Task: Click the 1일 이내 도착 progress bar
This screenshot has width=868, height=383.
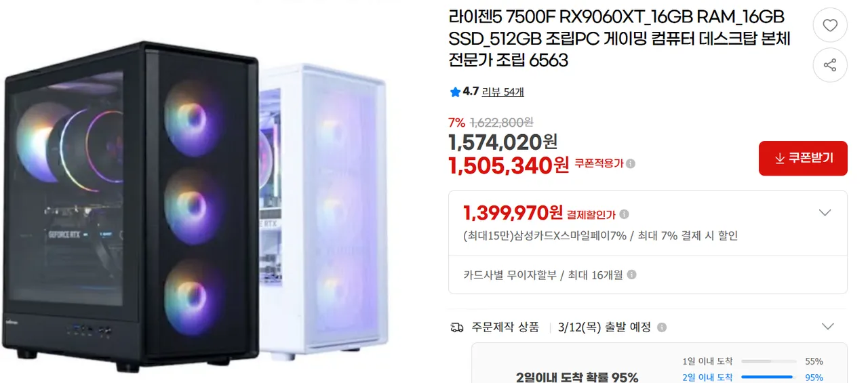Action: point(768,361)
